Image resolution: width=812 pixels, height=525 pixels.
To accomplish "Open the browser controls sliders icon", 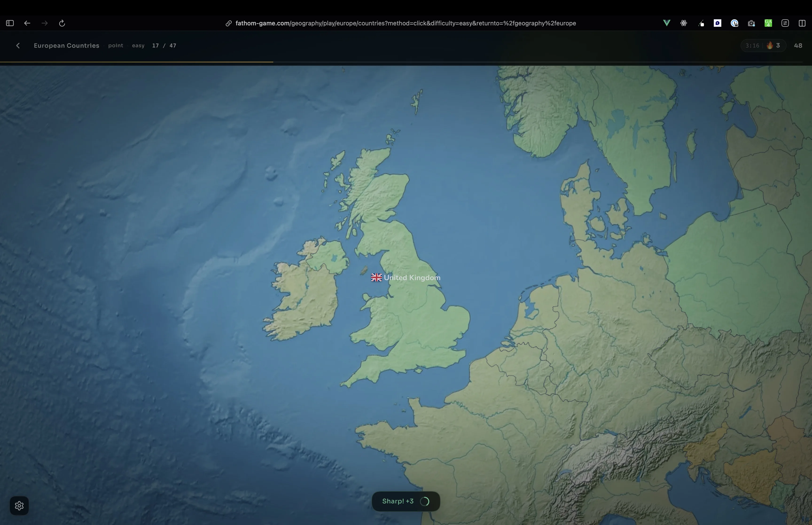I will [x=785, y=23].
